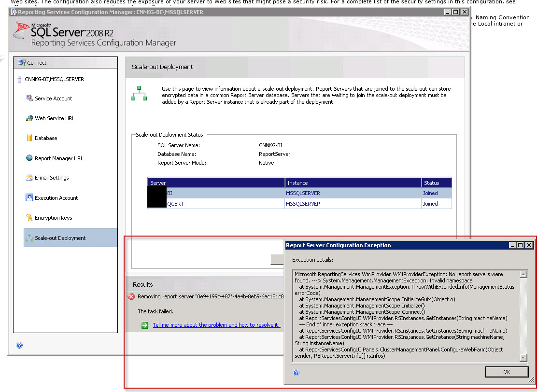This screenshot has width=537, height=392.
Task: Click OK in the exception dialog
Action: (x=507, y=372)
